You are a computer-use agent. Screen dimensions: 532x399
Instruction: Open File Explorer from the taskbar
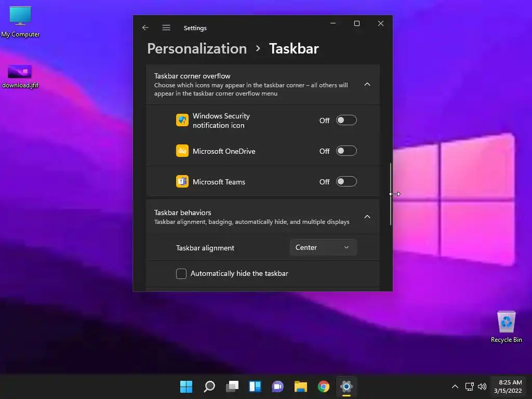click(301, 387)
